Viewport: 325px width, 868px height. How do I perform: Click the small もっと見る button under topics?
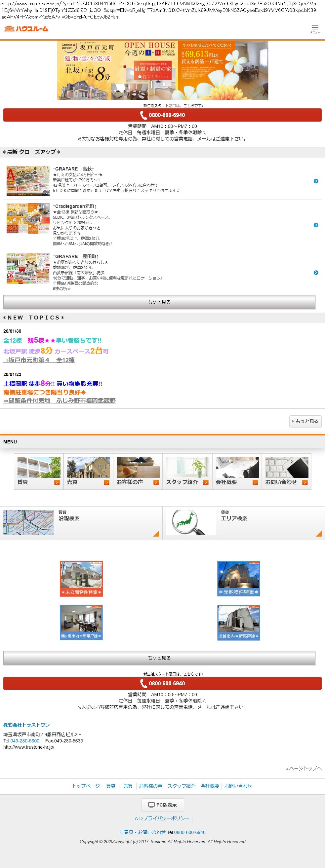(x=305, y=421)
